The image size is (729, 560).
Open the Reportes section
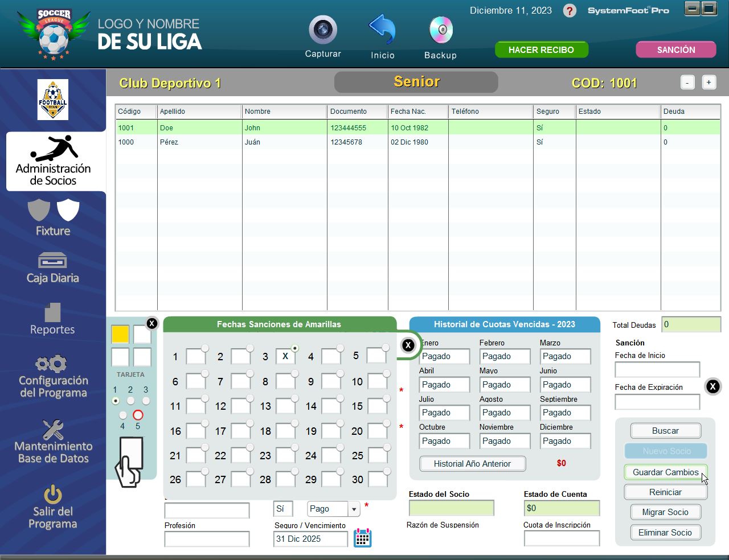tap(52, 319)
